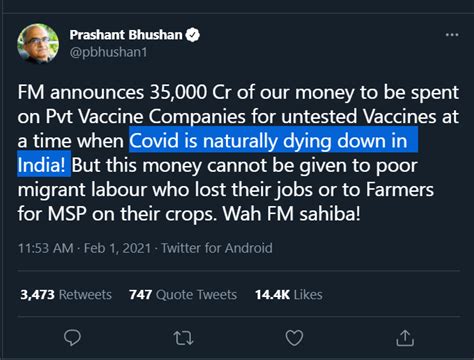Click the 11:53 AM Feb 1, 2021 timestamp

click(x=84, y=248)
